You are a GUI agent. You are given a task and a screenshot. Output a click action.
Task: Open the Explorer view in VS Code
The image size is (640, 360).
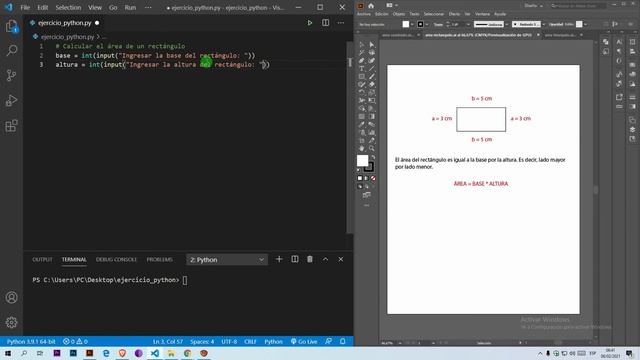click(x=11, y=27)
